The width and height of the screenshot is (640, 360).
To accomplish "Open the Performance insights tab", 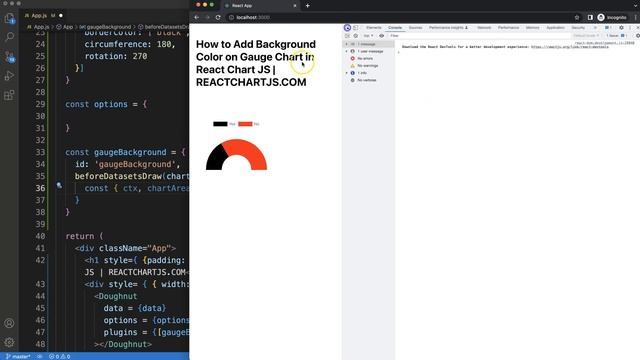I will pos(448,28).
